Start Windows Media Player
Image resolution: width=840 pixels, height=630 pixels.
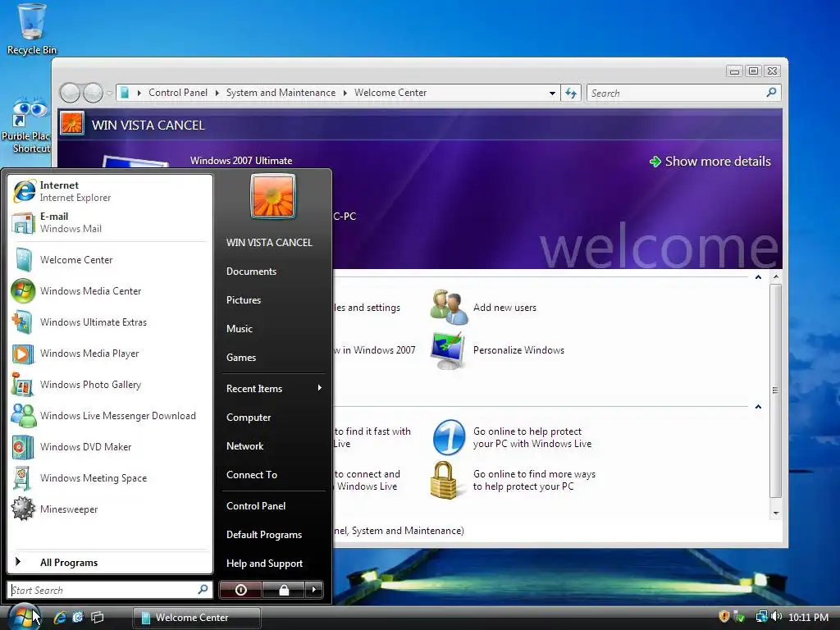coord(110,353)
